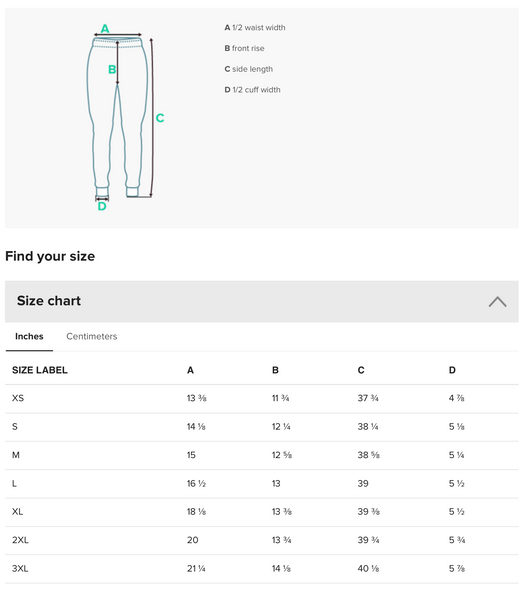
Task: Click the '1/2 waist width' legend text
Action: 259,28
